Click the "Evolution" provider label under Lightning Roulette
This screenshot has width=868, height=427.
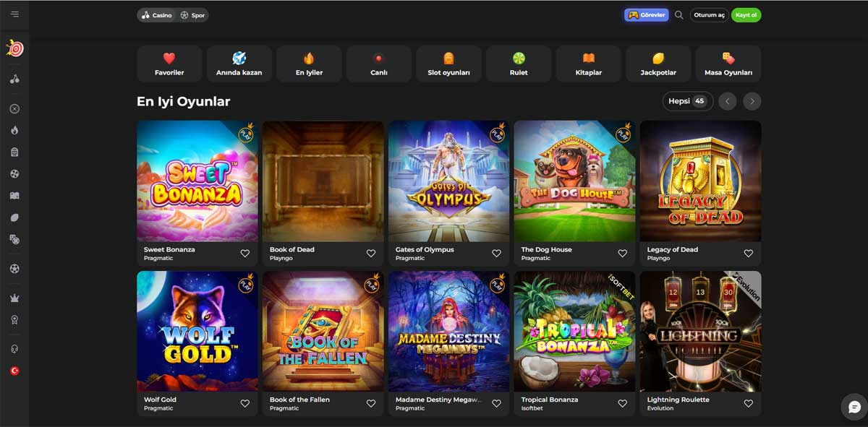tap(660, 408)
